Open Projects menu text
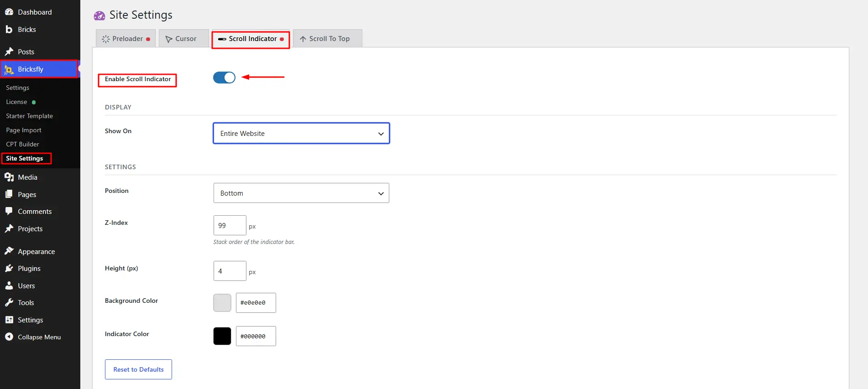Viewport: 868px width, 389px height. coord(30,228)
